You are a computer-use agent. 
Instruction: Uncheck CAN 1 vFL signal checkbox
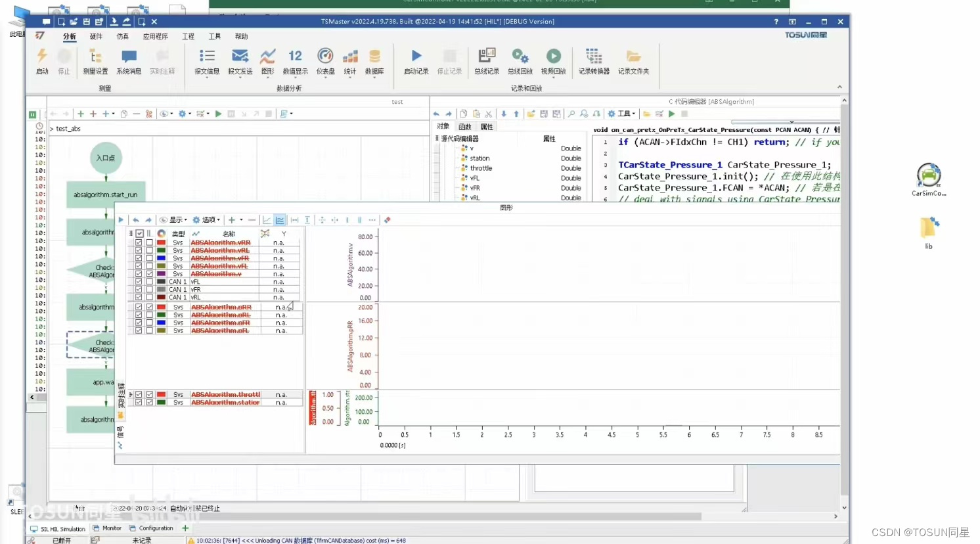coord(139,282)
